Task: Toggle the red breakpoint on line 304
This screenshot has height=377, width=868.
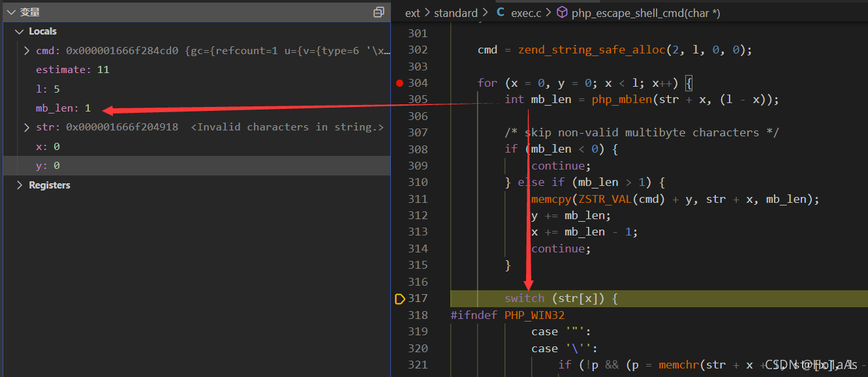Action: click(x=399, y=83)
